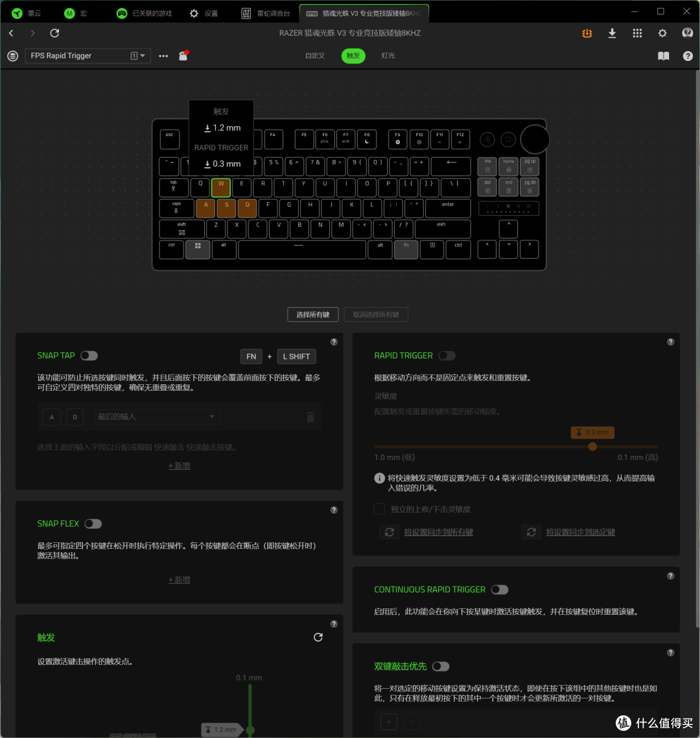The width and height of the screenshot is (700, 738).
Task: Select the green 触发 sub-tab
Action: click(x=353, y=56)
